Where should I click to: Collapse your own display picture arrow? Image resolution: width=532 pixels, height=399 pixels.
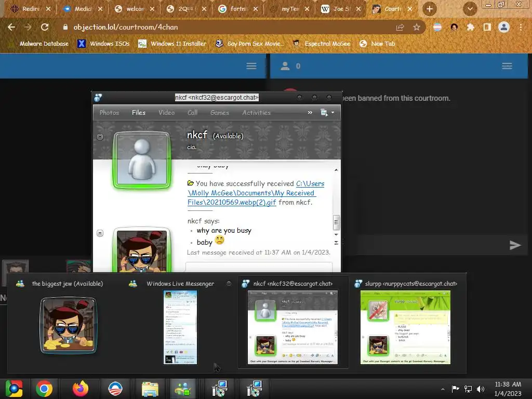(x=100, y=233)
